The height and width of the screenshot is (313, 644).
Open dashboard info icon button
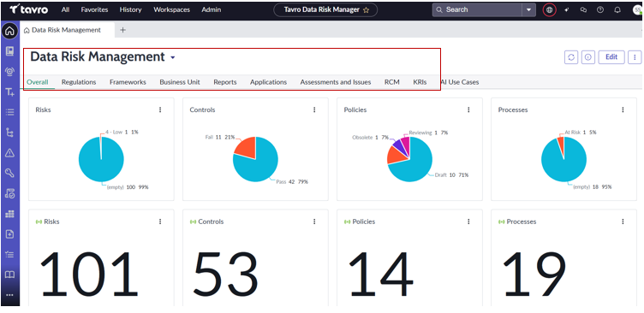click(588, 57)
